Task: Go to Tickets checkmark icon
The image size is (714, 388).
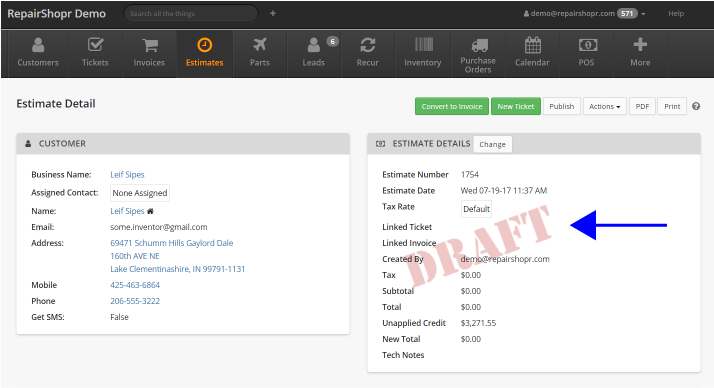Action: tap(95, 45)
